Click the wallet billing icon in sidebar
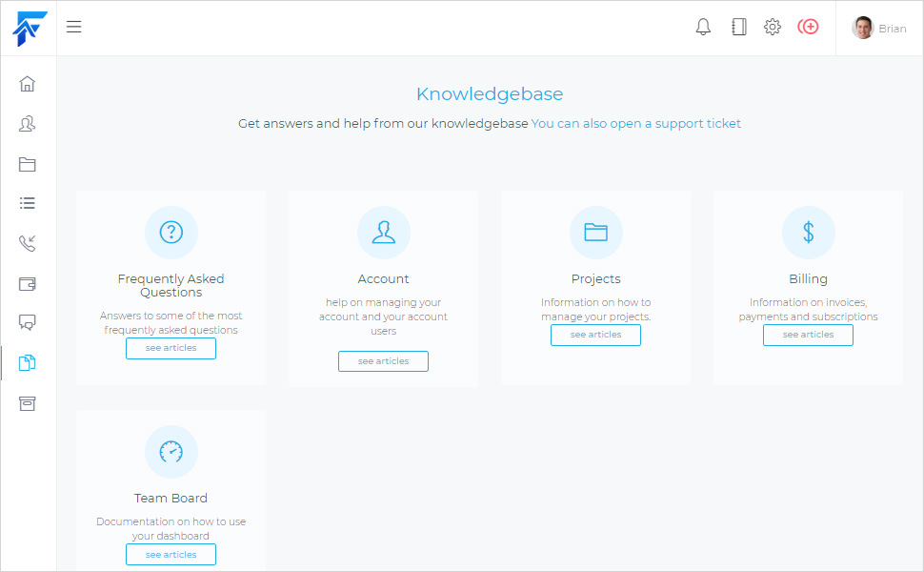The width and height of the screenshot is (924, 572). tap(28, 283)
